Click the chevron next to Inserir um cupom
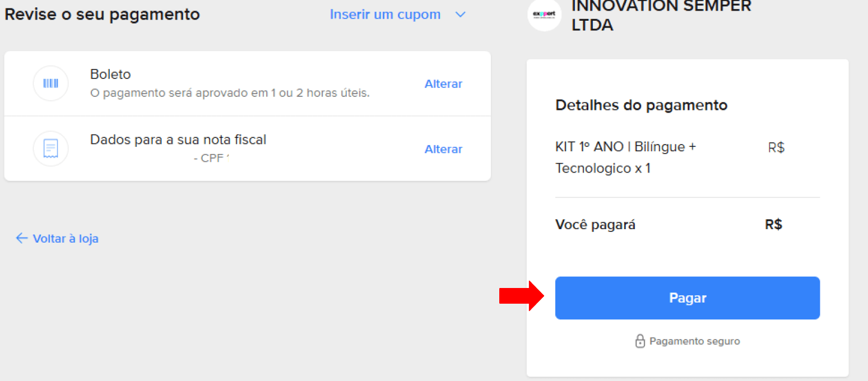The width and height of the screenshot is (868, 381). (x=461, y=15)
